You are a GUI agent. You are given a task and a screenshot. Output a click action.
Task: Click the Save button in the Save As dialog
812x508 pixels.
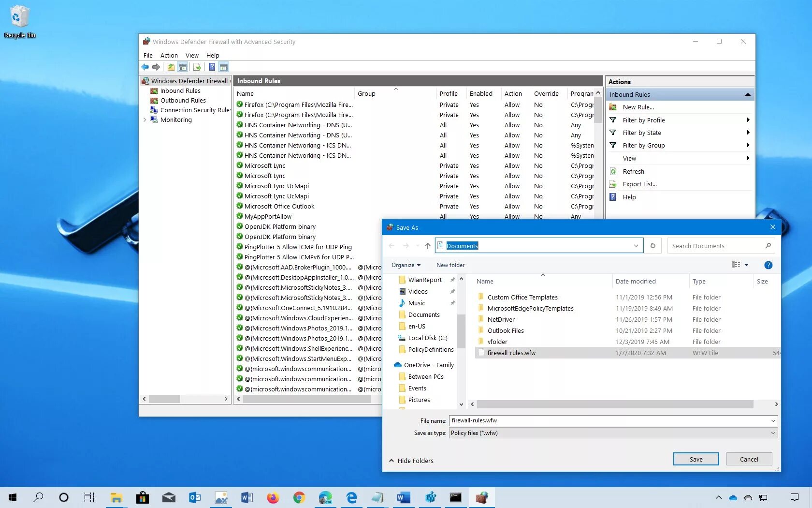tap(696, 459)
